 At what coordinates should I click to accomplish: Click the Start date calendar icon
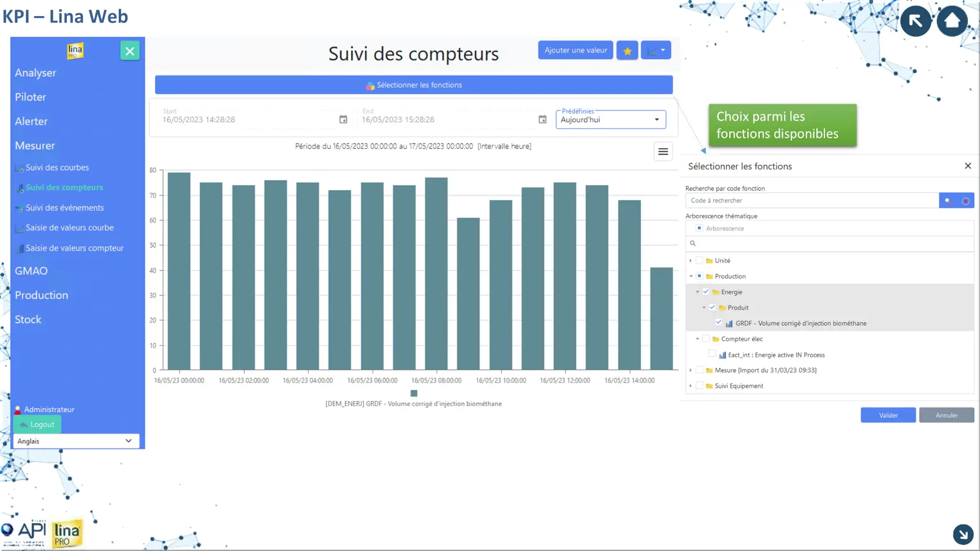(x=343, y=119)
